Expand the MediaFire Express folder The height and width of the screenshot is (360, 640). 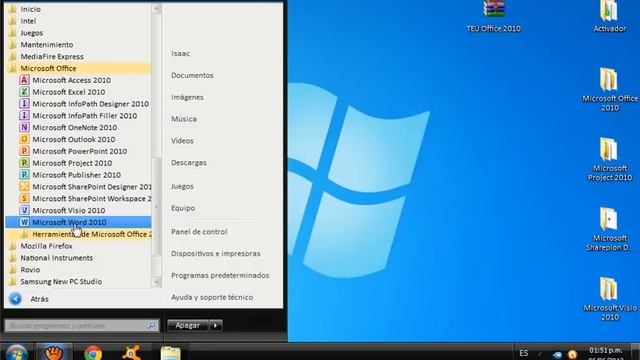46,56
